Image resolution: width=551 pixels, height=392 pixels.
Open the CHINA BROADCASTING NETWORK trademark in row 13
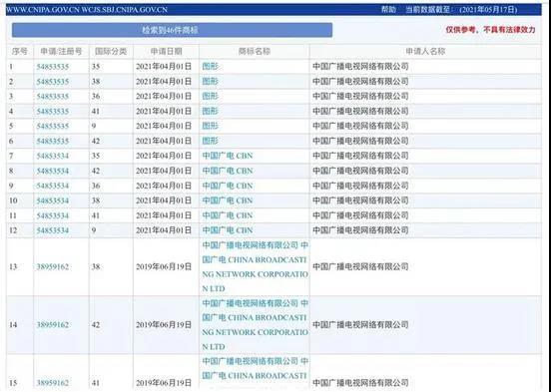pos(256,267)
